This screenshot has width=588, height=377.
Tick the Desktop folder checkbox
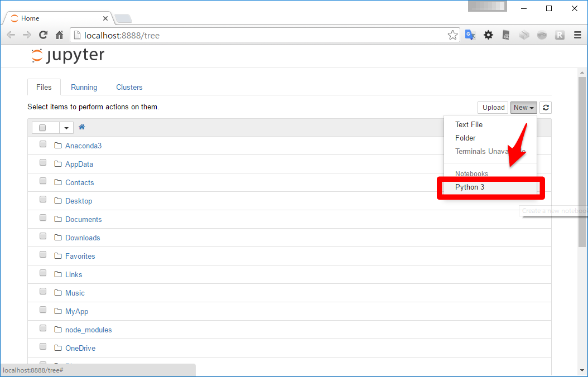43,199
